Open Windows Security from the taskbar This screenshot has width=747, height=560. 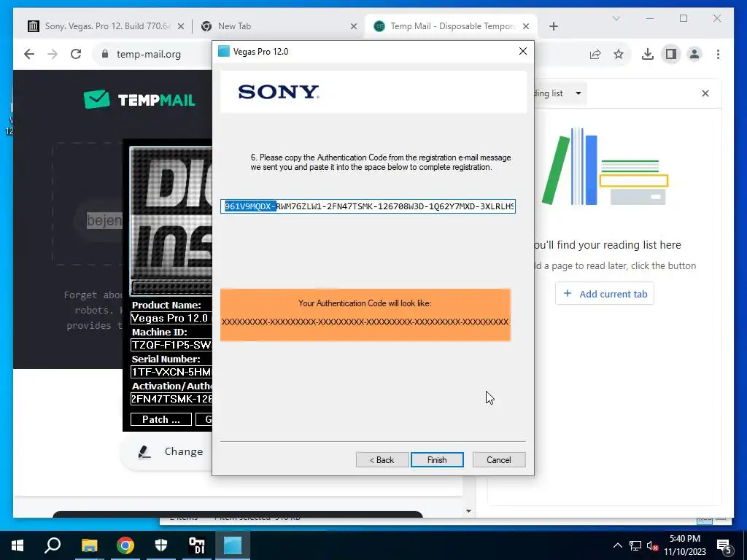click(x=161, y=545)
